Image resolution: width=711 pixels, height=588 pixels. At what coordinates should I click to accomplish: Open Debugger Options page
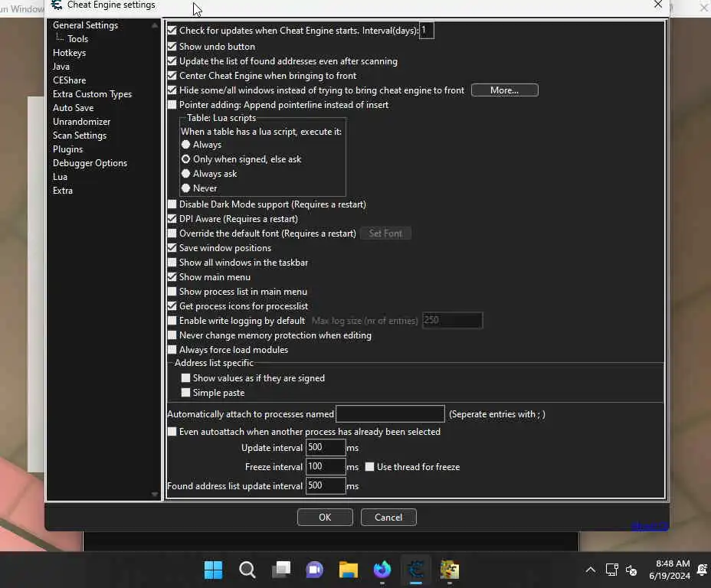(x=90, y=163)
